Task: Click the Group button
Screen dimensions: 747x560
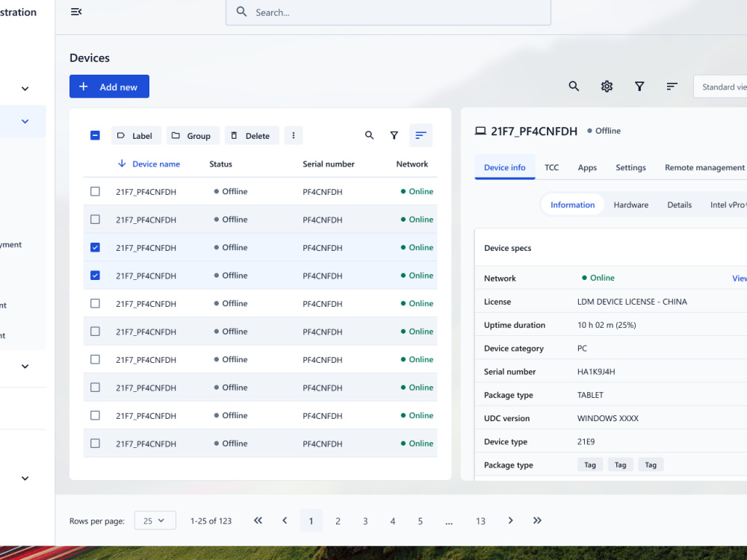Action: click(x=193, y=136)
